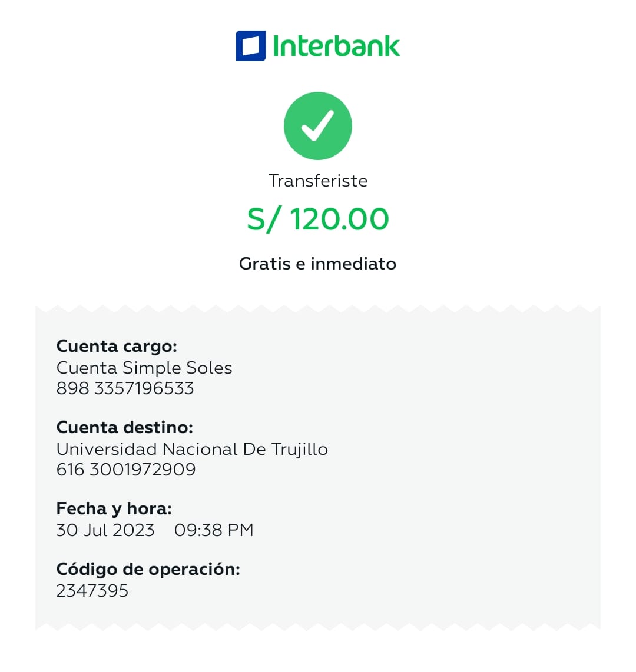Click the Cuenta destino heading
The width and height of the screenshot is (636, 672).
tap(124, 427)
